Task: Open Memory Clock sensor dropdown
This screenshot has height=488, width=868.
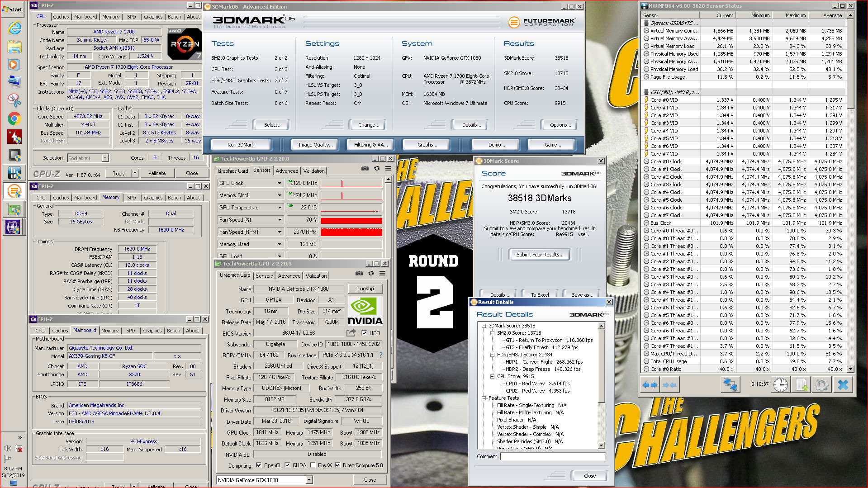Action: (280, 195)
